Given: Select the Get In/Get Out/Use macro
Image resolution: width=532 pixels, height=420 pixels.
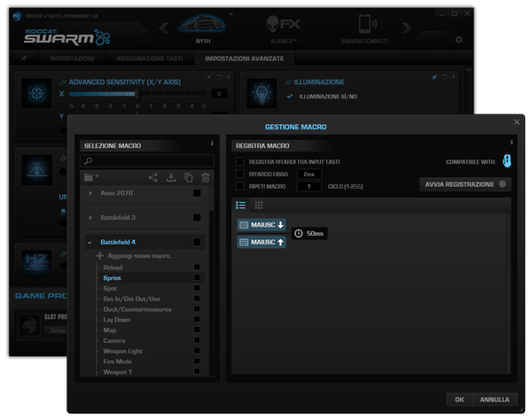Looking at the screenshot, I should (x=131, y=299).
